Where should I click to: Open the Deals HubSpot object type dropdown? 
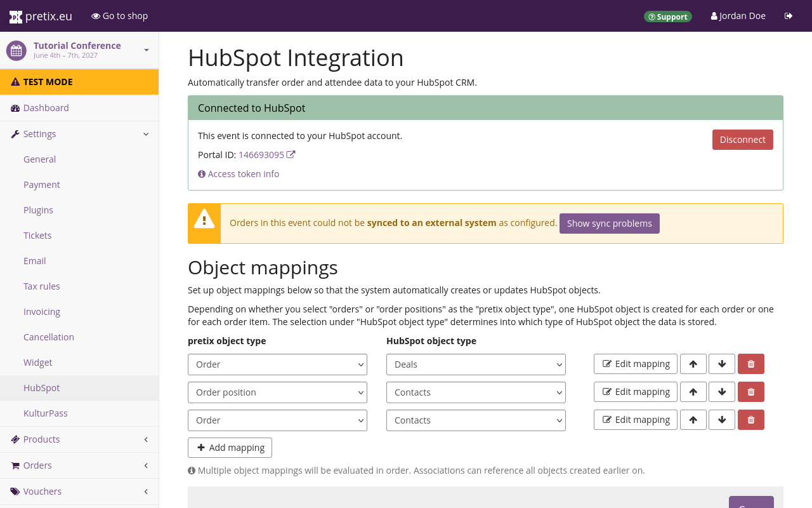pyautogui.click(x=475, y=364)
